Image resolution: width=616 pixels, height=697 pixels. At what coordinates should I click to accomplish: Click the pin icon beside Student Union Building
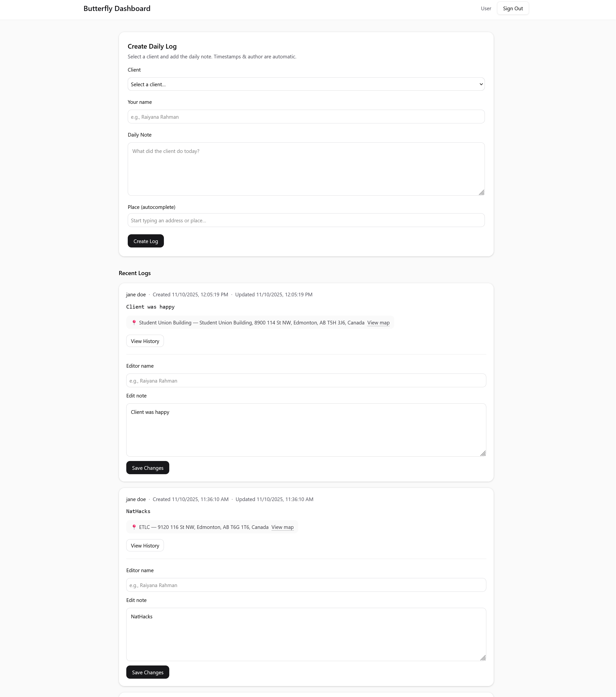coord(134,322)
